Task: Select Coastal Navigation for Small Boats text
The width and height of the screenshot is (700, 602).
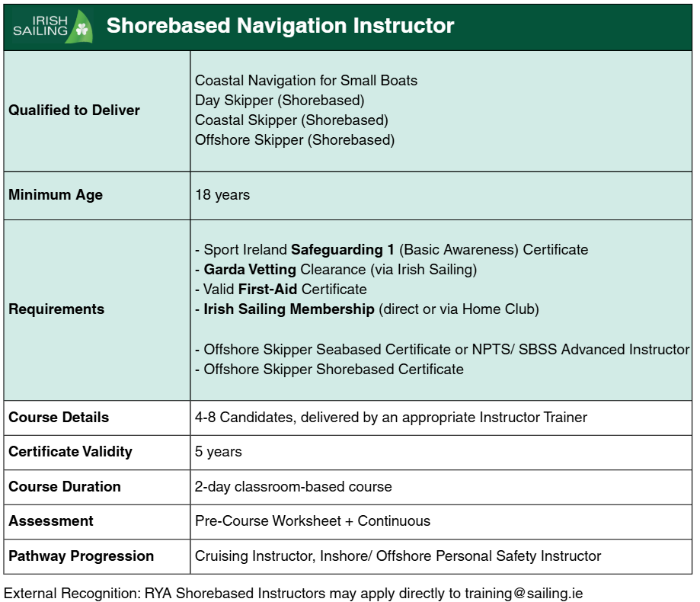Action: pos(306,80)
